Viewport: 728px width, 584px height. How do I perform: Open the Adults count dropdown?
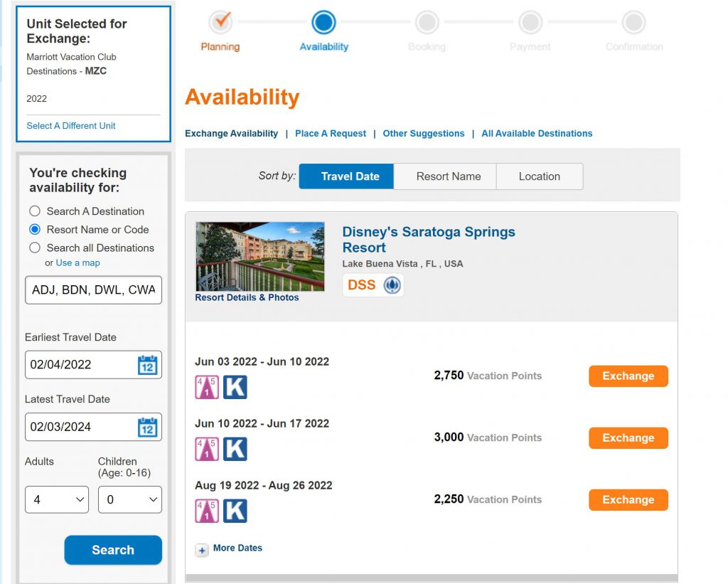(57, 499)
